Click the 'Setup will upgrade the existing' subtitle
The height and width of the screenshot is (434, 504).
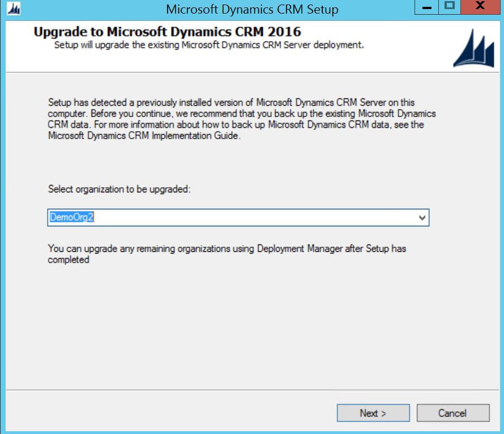[208, 45]
